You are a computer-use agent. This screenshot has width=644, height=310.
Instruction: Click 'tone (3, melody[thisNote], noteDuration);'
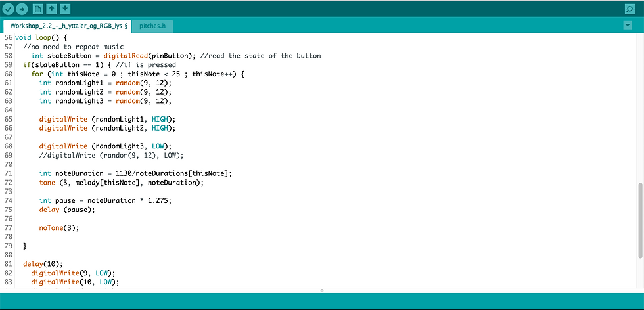(122, 183)
